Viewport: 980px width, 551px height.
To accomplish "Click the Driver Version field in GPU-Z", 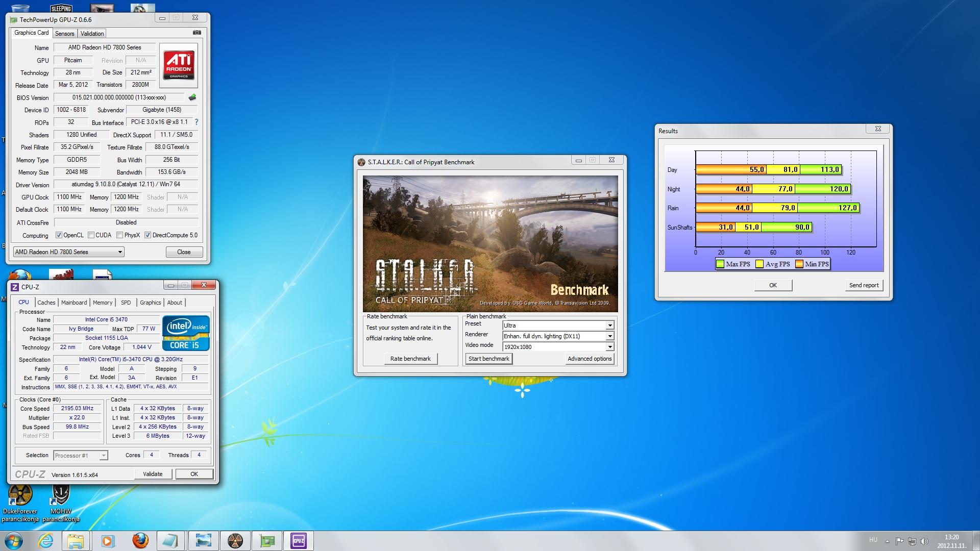I will (126, 185).
